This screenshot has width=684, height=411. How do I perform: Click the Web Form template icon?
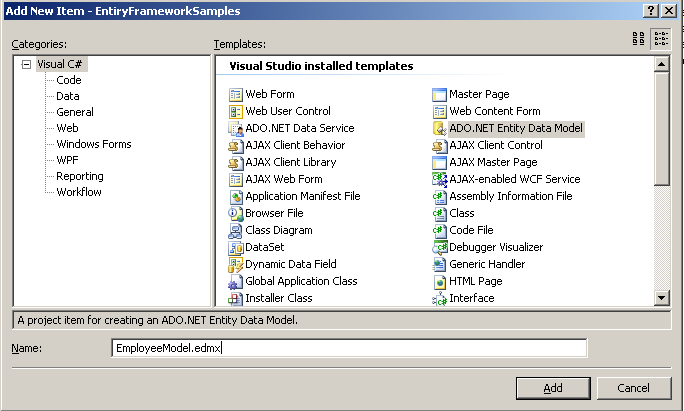point(236,95)
